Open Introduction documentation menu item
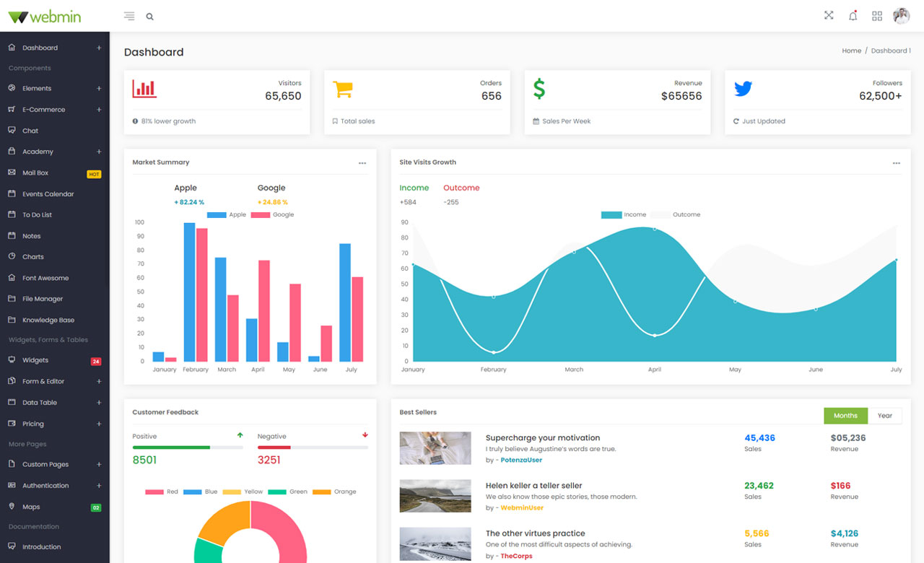The image size is (924, 563). coord(55,546)
